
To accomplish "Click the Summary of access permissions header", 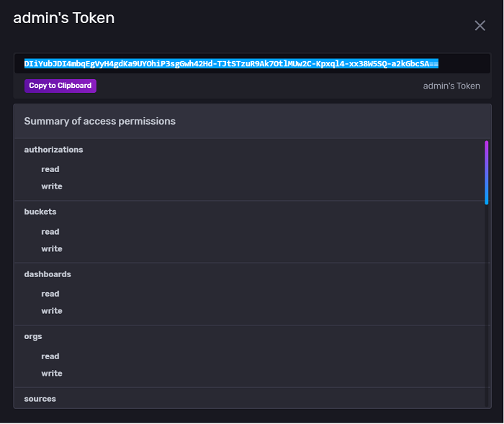I will pyautogui.click(x=100, y=122).
